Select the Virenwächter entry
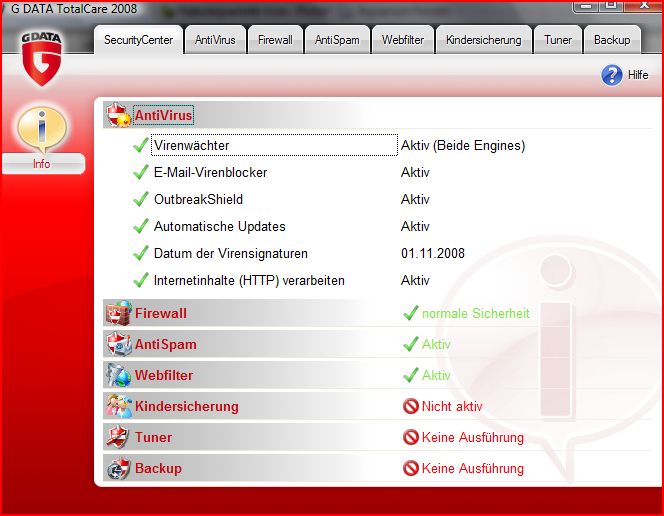The width and height of the screenshot is (664, 516). (274, 145)
